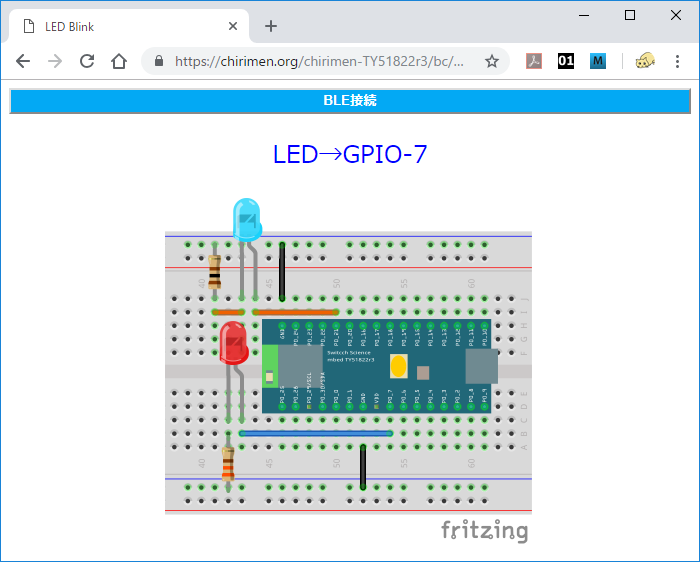Open the Chrome three-dot menu
The height and width of the screenshot is (562, 700).
pyautogui.click(x=677, y=61)
